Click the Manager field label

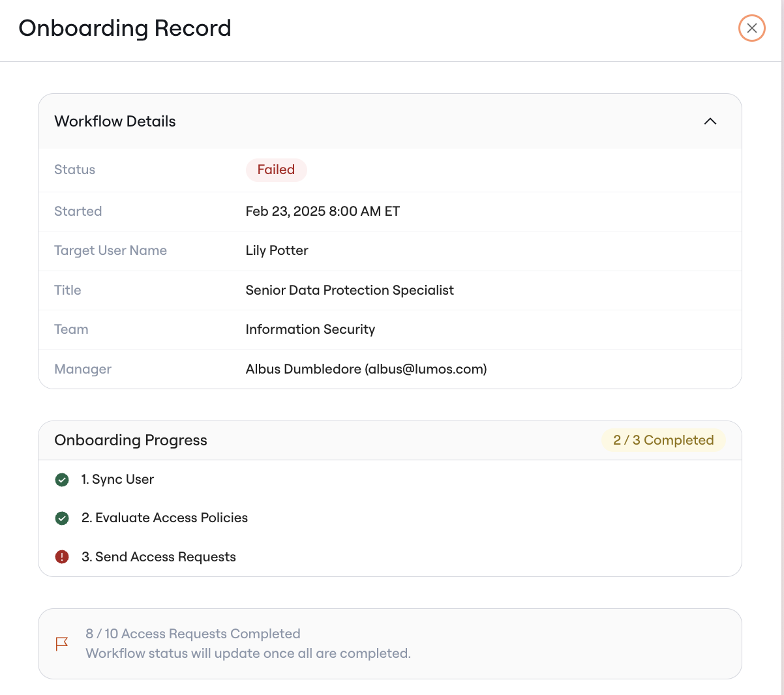(83, 369)
